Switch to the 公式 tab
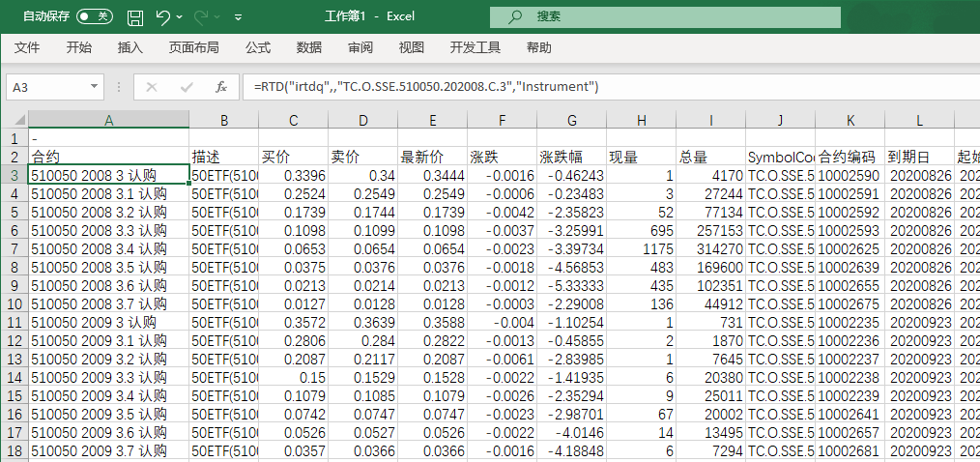 [257, 47]
